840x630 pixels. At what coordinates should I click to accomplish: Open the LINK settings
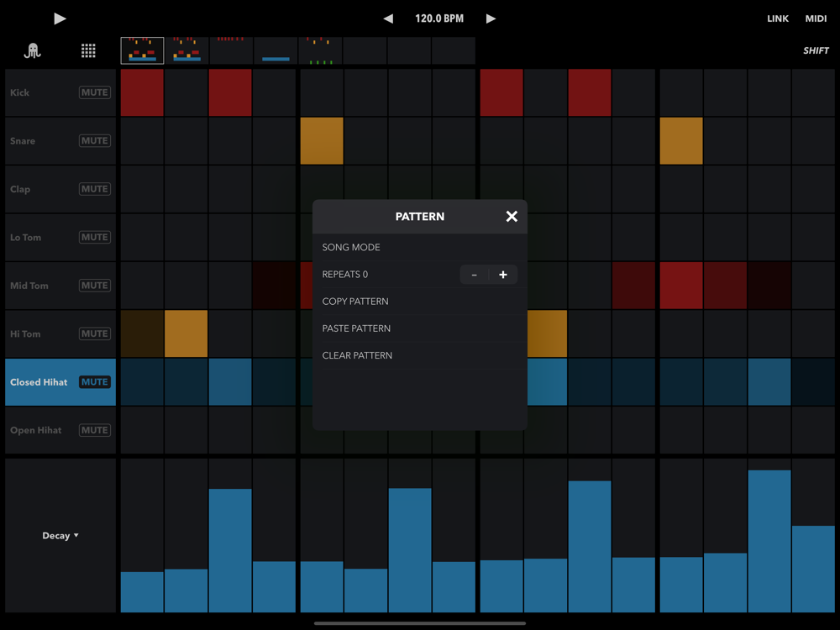778,18
